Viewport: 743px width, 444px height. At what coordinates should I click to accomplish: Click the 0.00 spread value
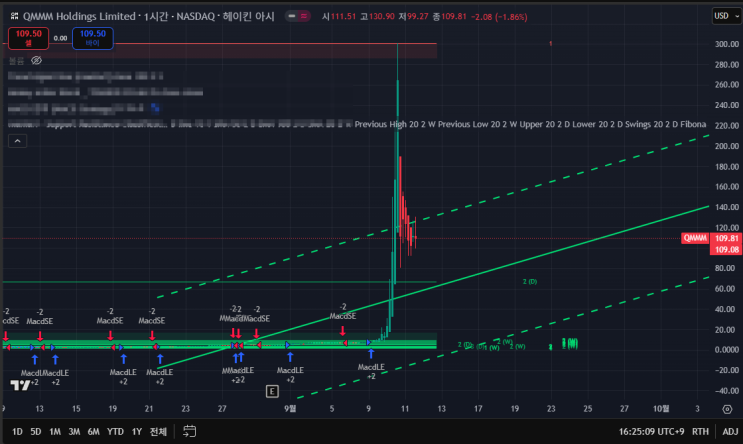click(60, 38)
